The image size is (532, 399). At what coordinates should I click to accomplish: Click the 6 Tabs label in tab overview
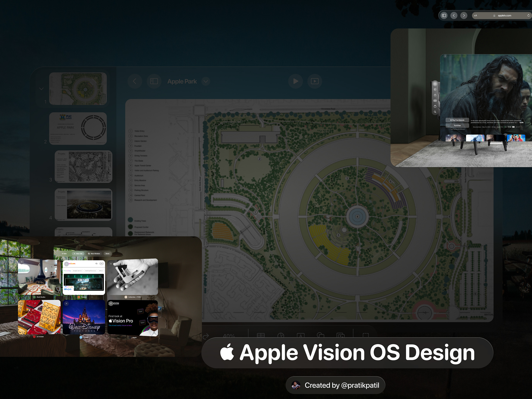coord(64,253)
